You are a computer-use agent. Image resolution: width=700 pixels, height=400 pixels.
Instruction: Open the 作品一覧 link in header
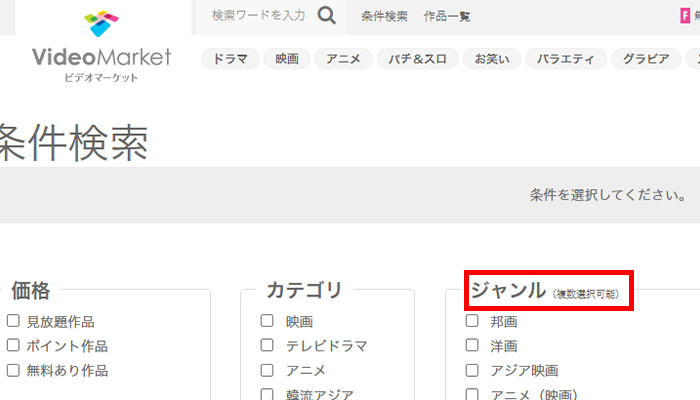447,17
